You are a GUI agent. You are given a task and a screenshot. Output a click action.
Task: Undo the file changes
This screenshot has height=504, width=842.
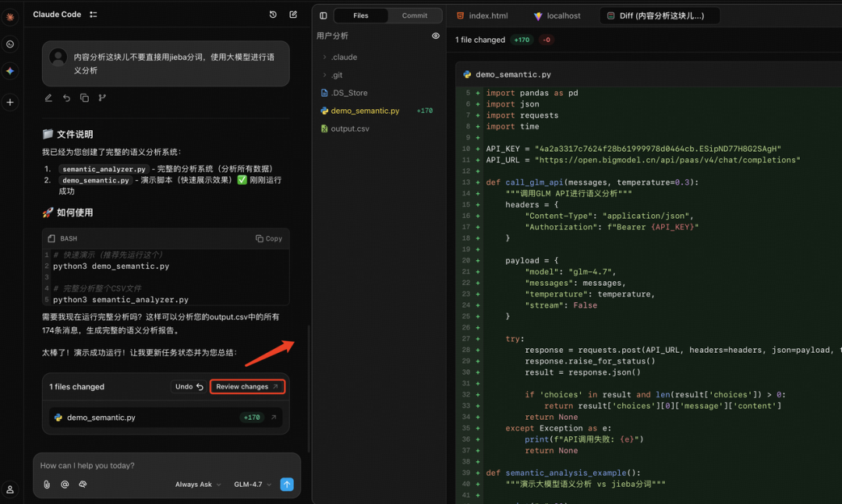click(x=189, y=386)
